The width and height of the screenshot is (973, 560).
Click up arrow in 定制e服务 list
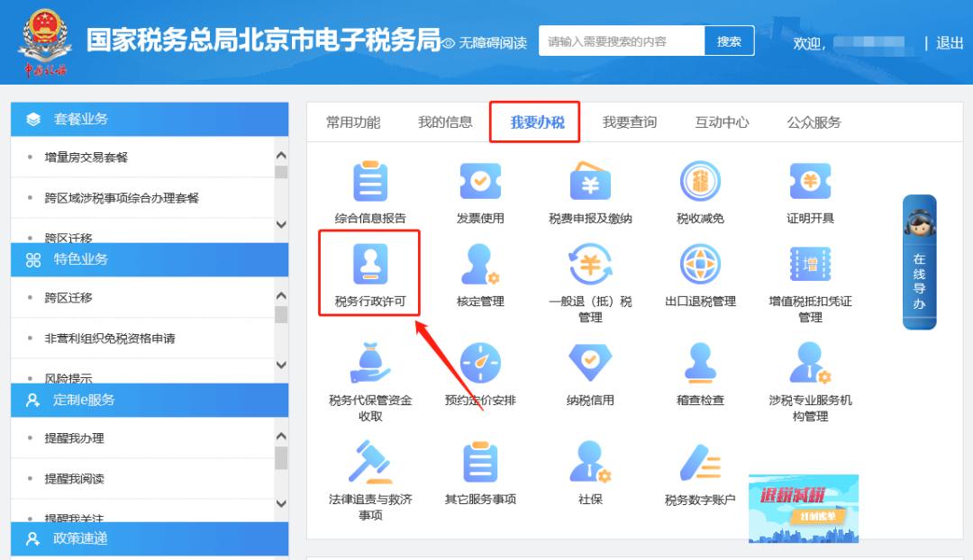point(281,437)
